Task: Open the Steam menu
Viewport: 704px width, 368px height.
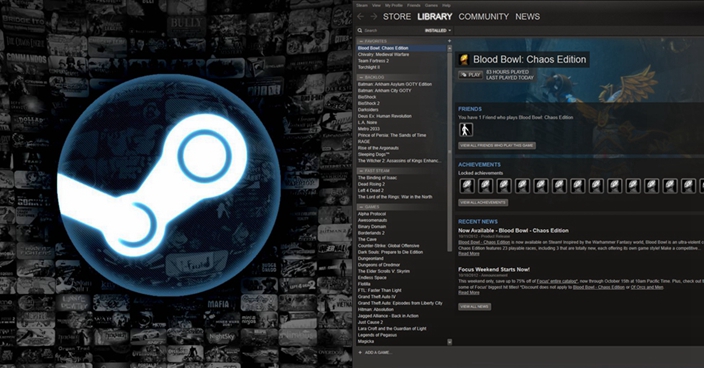Action: tap(362, 5)
